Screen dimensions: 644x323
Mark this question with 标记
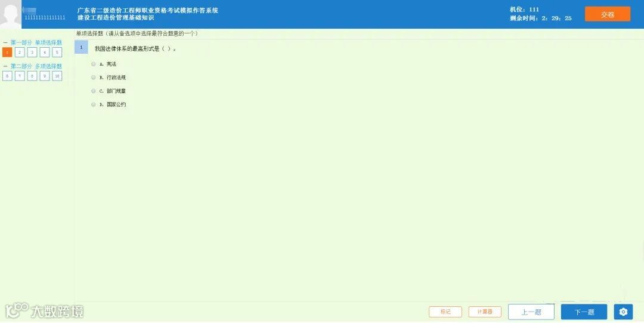click(x=445, y=312)
